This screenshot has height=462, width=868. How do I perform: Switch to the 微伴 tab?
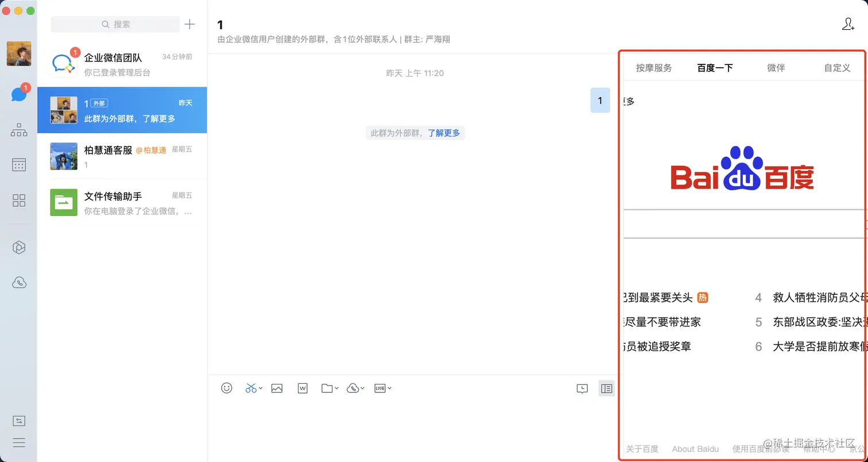(x=776, y=68)
